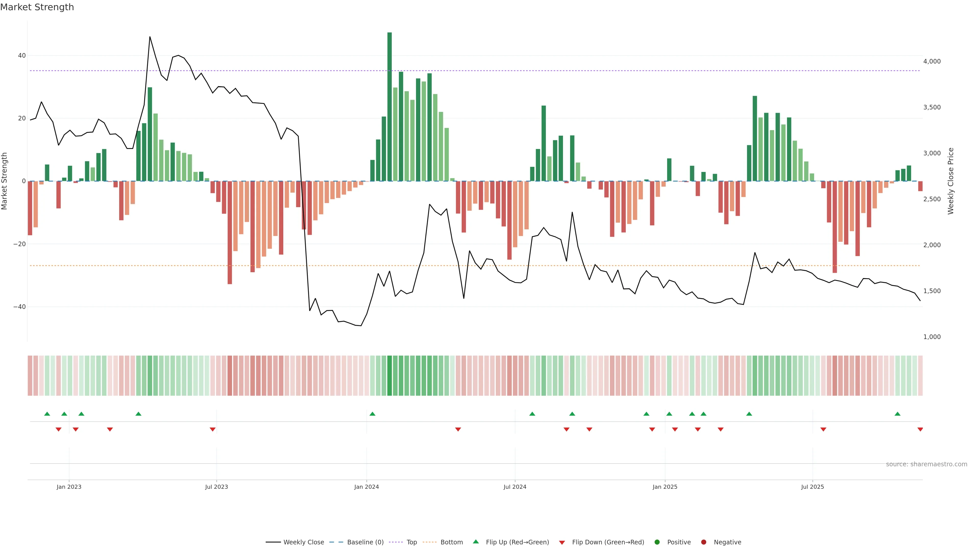The height and width of the screenshot is (551, 980).
Task: Click the Positive green circle legend icon
Action: [657, 542]
